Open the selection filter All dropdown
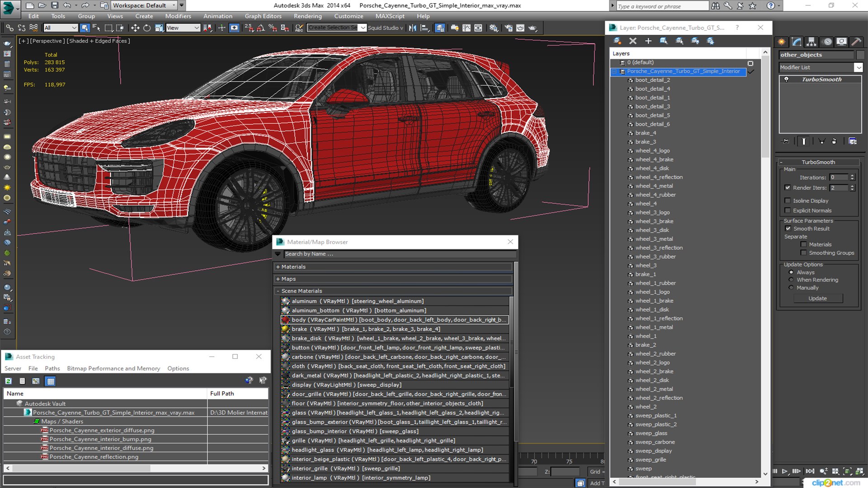 coord(61,28)
